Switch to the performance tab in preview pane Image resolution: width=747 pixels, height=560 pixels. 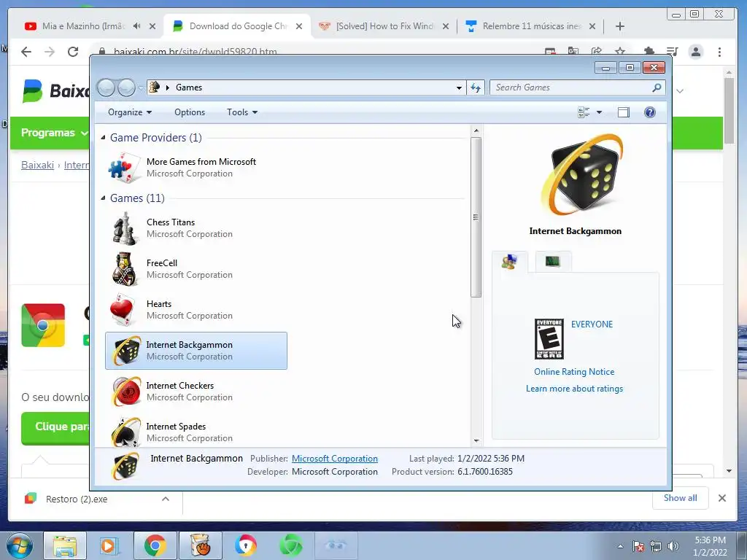pyautogui.click(x=553, y=262)
